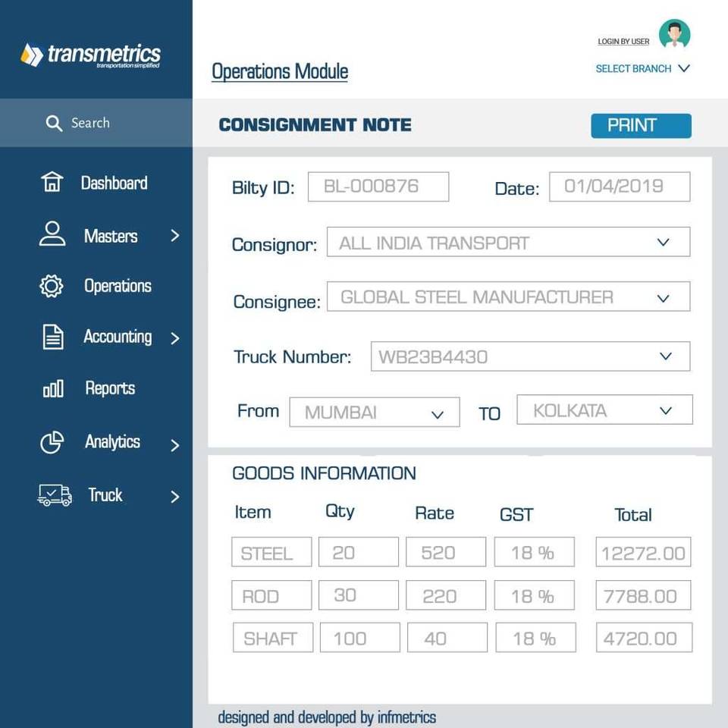Click the Rate field showing 220

click(x=446, y=595)
